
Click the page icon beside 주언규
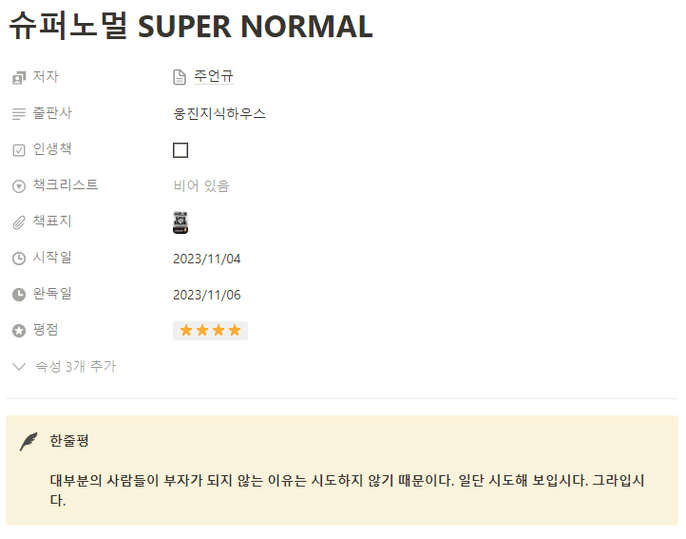[x=179, y=77]
